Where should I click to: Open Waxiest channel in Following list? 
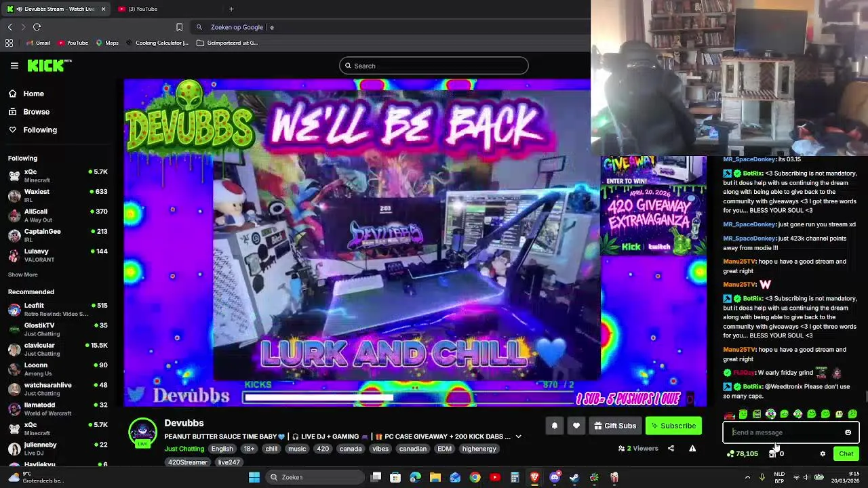coord(58,195)
